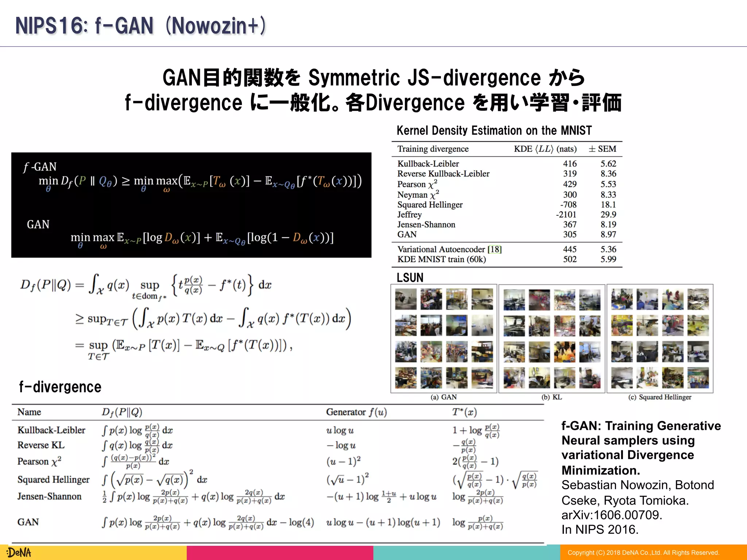This screenshot has width=747, height=560.
Task: Click the '(c) Squared Hellinger' caption
Action: 659,397
